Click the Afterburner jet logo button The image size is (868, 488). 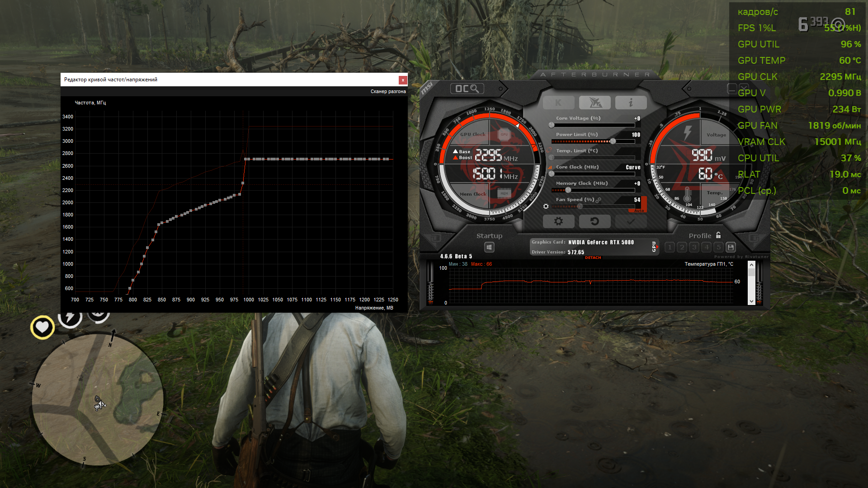point(594,103)
